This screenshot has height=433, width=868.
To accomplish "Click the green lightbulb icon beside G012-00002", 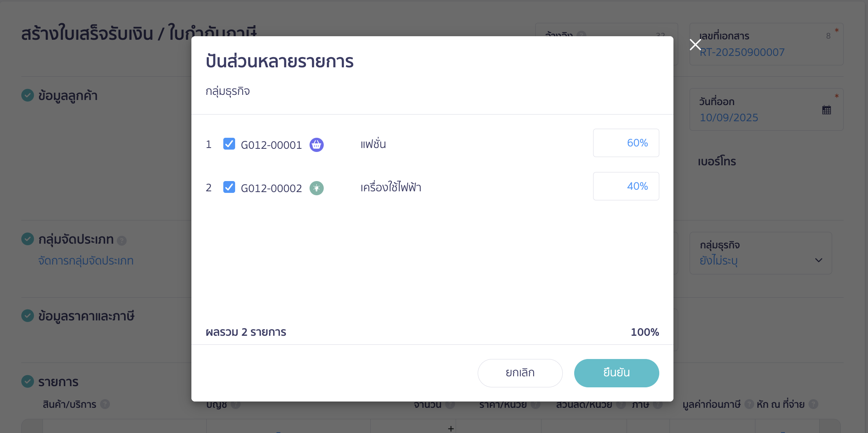I will tap(316, 188).
